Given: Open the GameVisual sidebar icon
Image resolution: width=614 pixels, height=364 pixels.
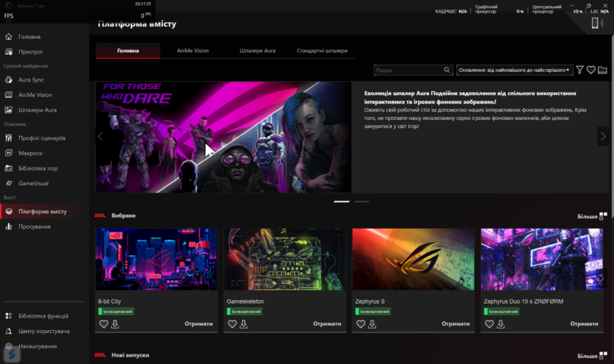Looking at the screenshot, I should click(x=9, y=183).
